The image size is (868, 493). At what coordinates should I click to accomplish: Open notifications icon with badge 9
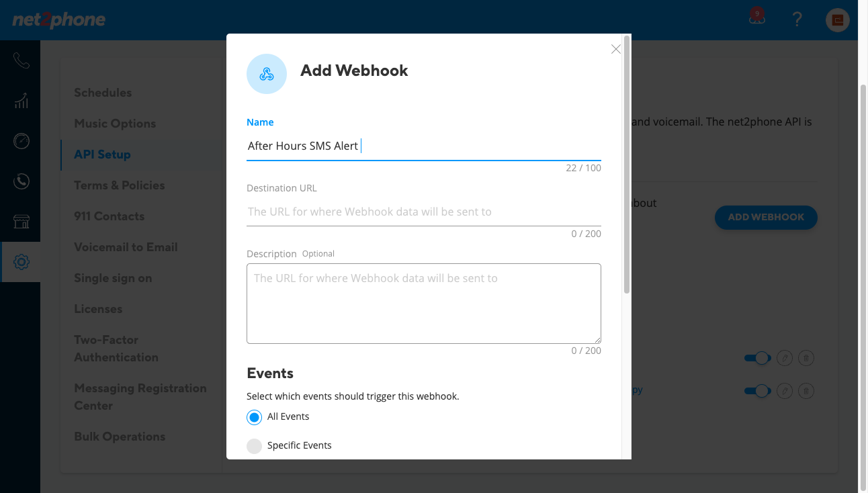coord(757,17)
